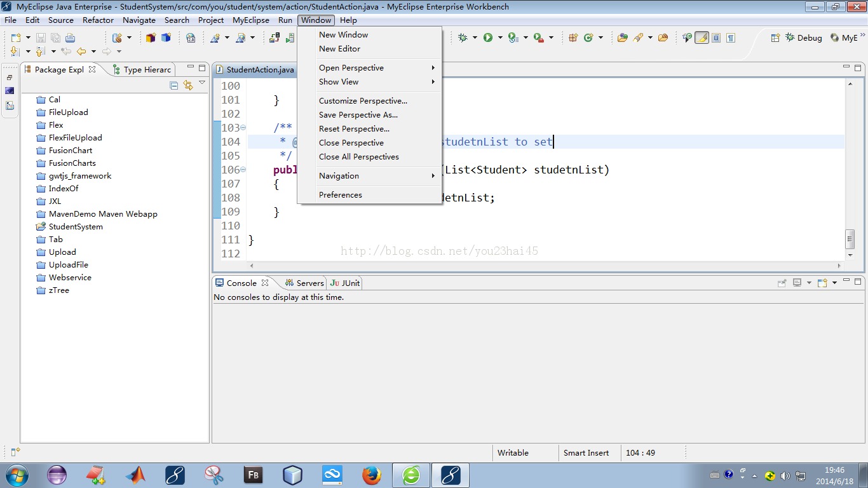Toggle Show Whitespace Characters pilcrow button
Screen dimensions: 868x488
pos(731,38)
